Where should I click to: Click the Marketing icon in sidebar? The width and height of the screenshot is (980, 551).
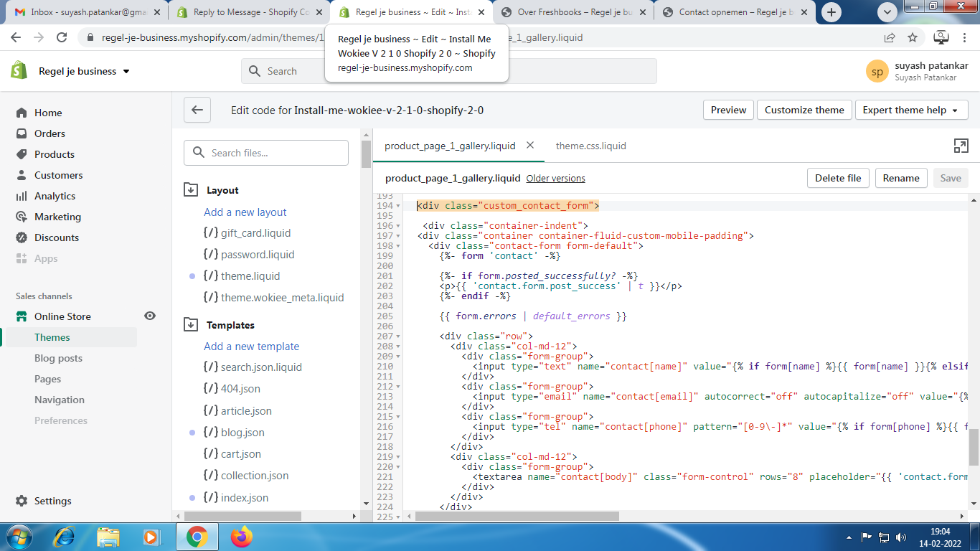(22, 217)
